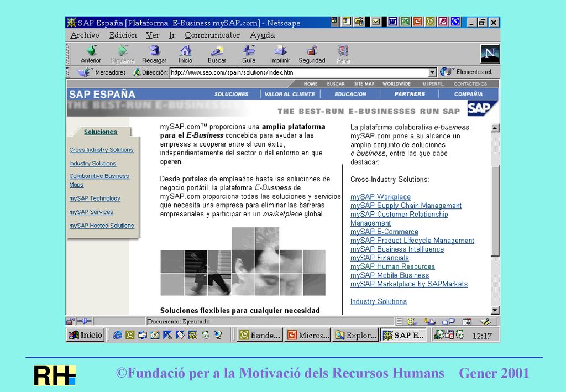Screen dimensions: 566x392
Task: Click the HOME link in top bar
Action: (x=311, y=83)
